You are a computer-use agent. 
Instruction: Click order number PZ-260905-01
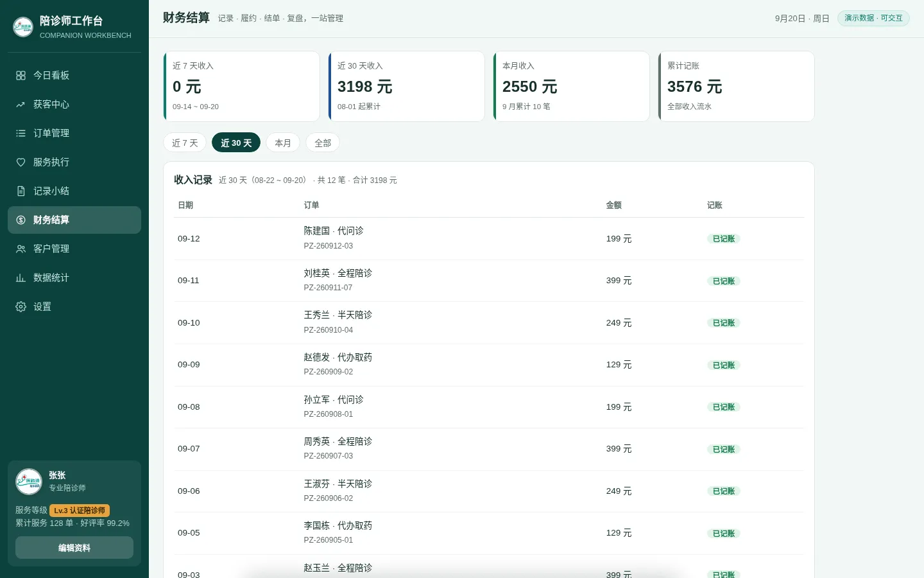click(329, 540)
